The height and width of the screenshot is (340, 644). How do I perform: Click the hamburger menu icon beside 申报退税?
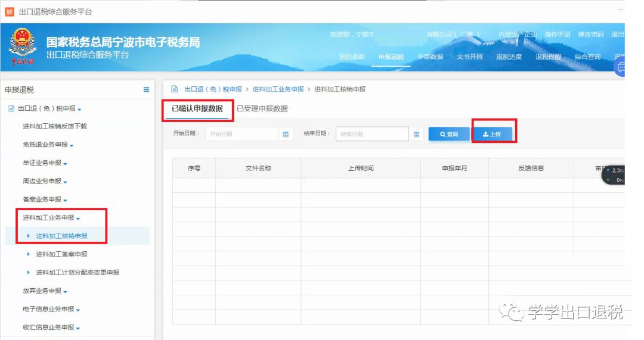tap(146, 89)
